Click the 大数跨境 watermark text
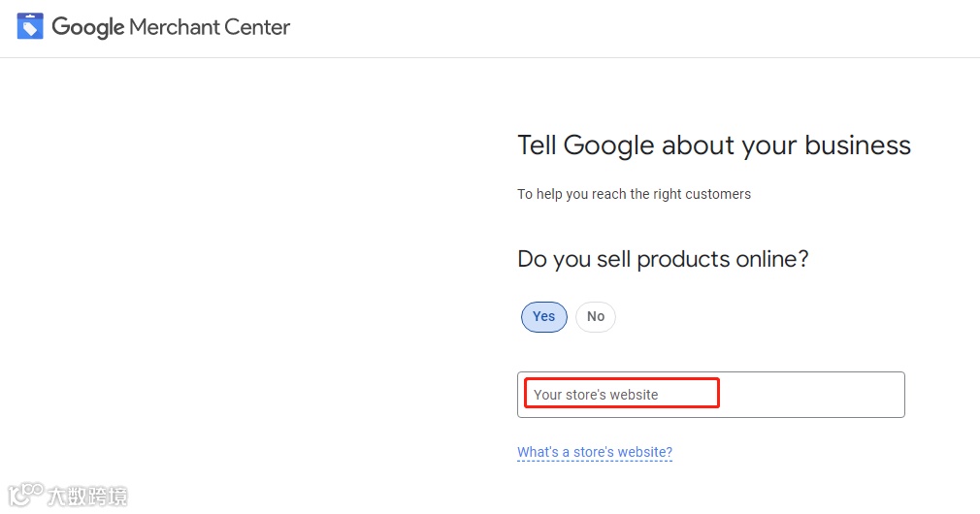This screenshot has height=514, width=980. 87,497
